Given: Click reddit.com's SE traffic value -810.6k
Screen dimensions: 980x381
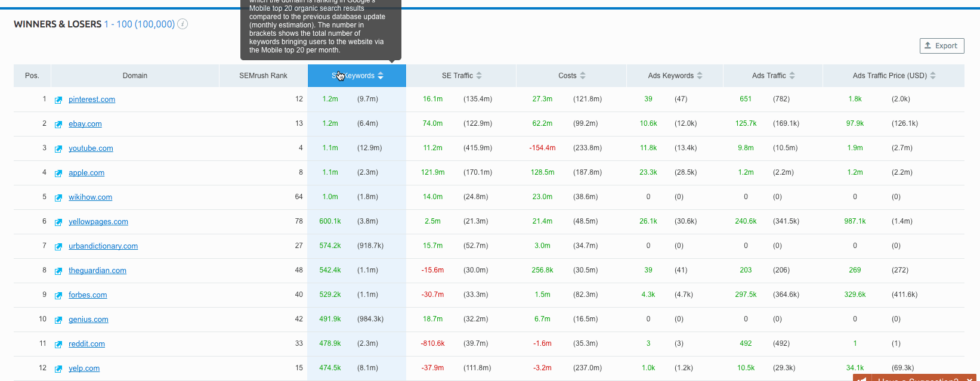Looking at the screenshot, I should [x=432, y=343].
